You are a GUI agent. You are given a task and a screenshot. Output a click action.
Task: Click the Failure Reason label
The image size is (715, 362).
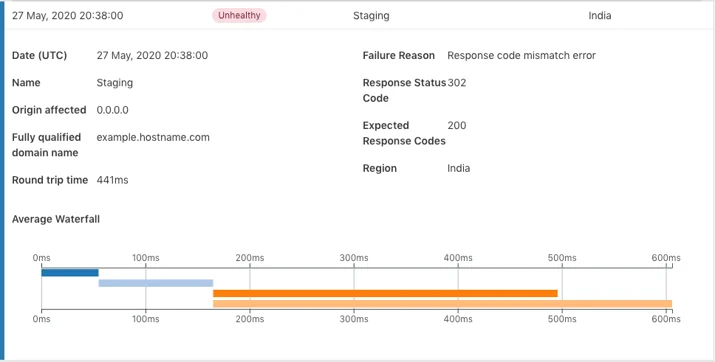(399, 56)
